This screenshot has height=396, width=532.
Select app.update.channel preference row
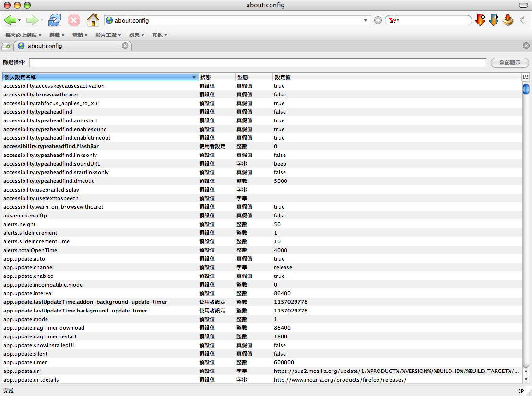click(262, 267)
